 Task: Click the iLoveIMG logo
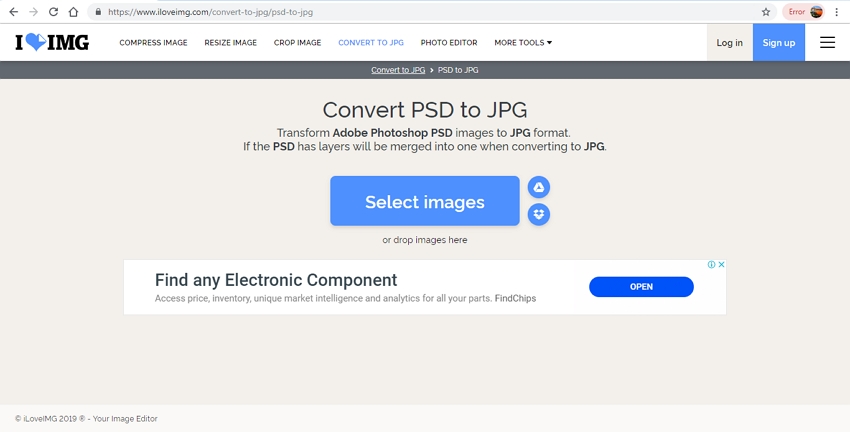52,43
